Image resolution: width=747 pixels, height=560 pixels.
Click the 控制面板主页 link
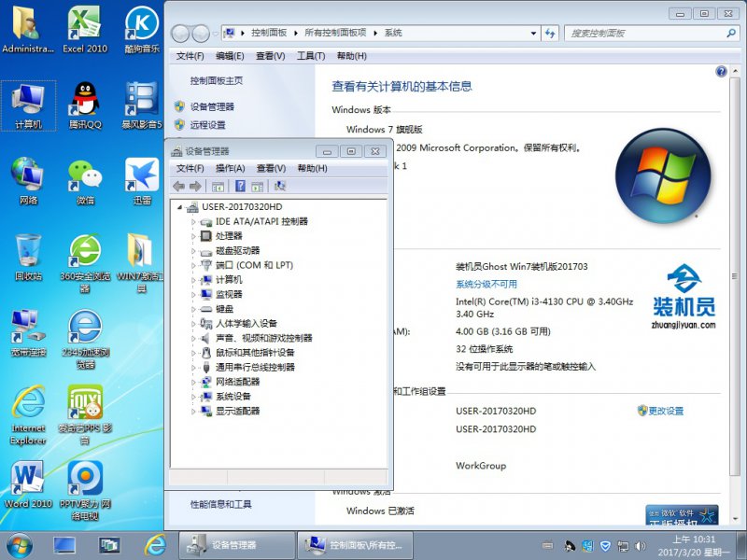(x=217, y=80)
